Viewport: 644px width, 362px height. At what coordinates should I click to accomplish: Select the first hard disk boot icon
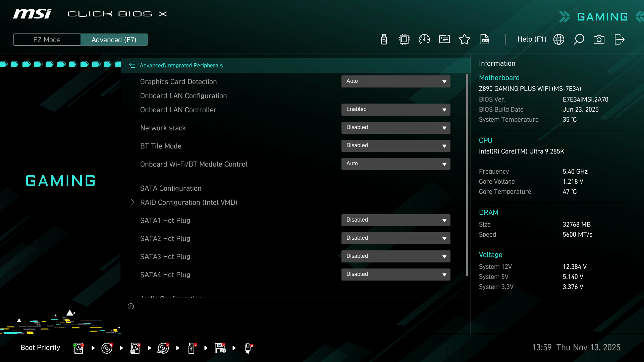tap(78, 348)
